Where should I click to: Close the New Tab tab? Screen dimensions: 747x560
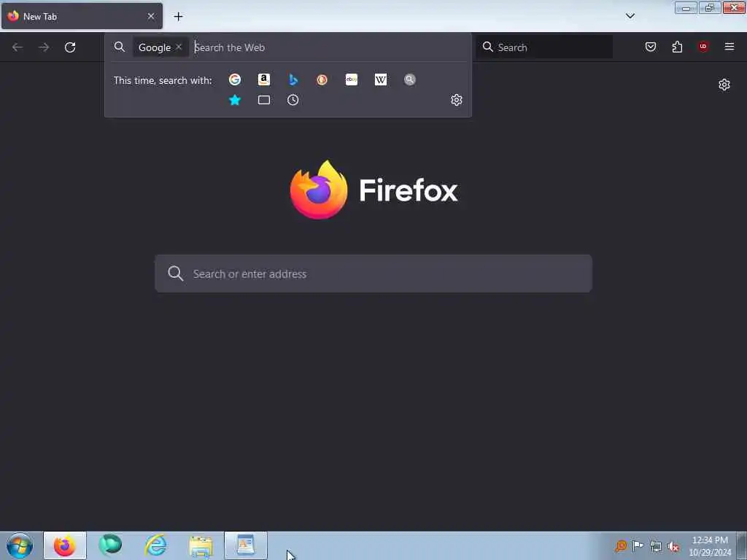pyautogui.click(x=151, y=16)
